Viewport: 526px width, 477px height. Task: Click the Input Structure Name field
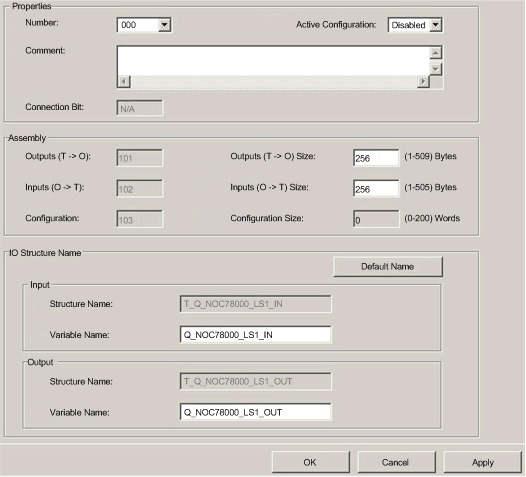(x=255, y=304)
